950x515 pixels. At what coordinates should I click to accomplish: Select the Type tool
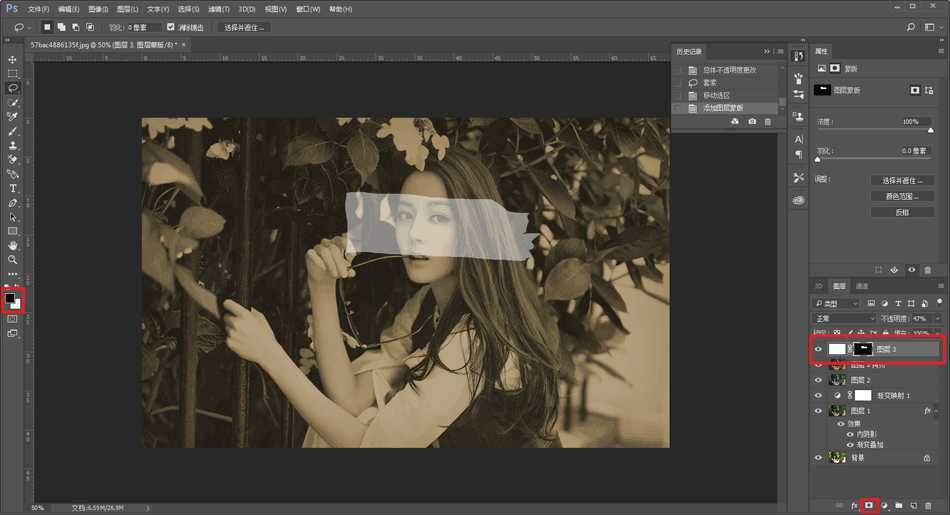tap(13, 188)
